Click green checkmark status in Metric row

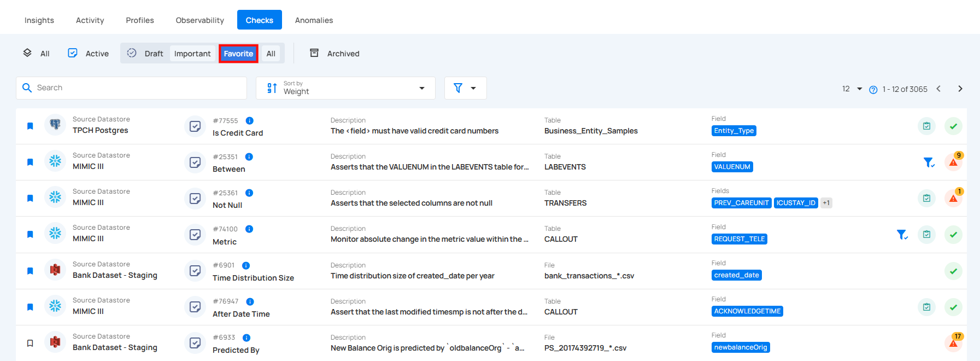[953, 235]
